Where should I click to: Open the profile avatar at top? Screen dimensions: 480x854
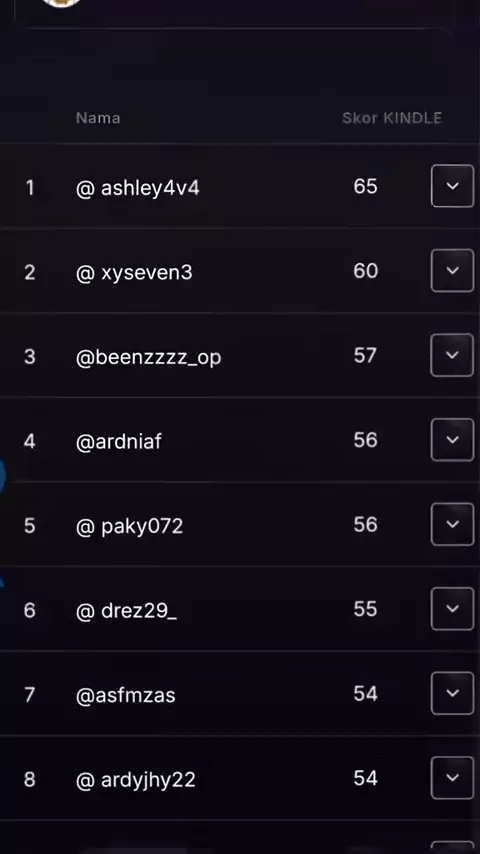tap(61, 3)
